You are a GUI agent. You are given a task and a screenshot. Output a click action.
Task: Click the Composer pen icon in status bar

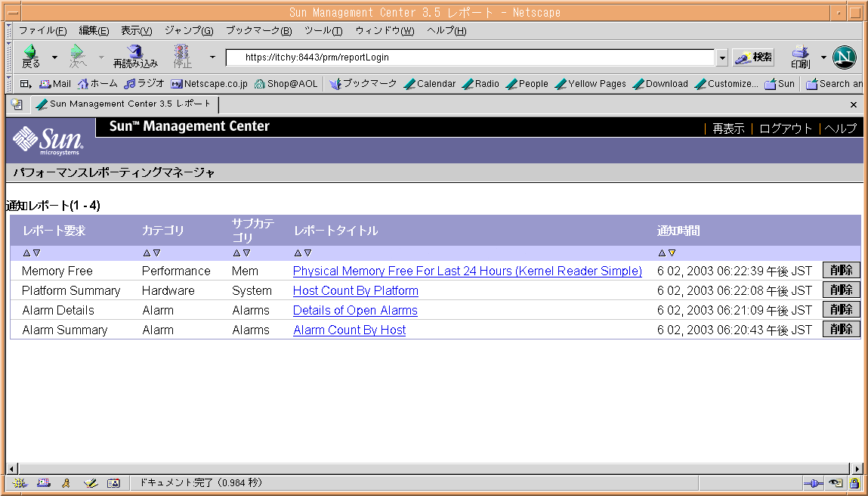click(x=90, y=483)
